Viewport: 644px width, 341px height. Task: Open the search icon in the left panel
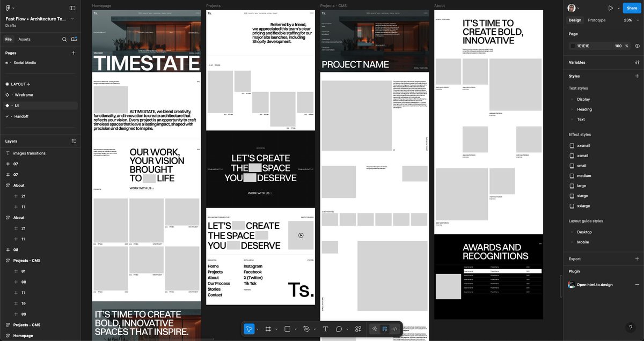[64, 39]
